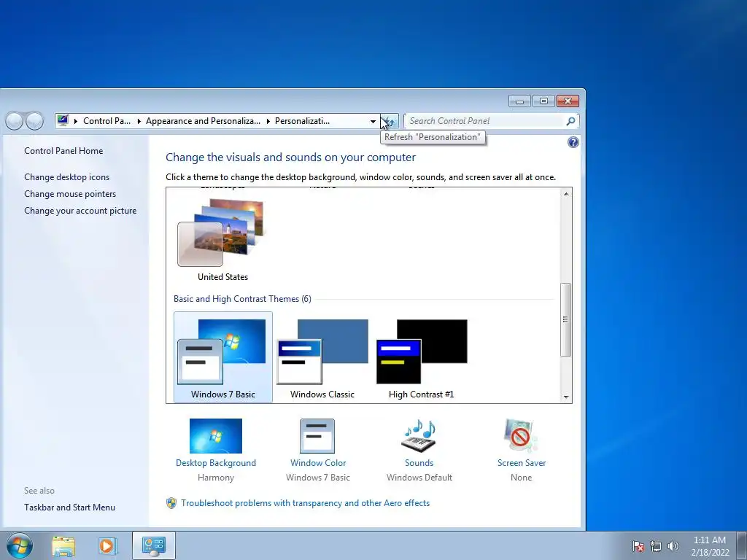The image size is (747, 560).
Task: Open network tray icon
Action: 656,546
